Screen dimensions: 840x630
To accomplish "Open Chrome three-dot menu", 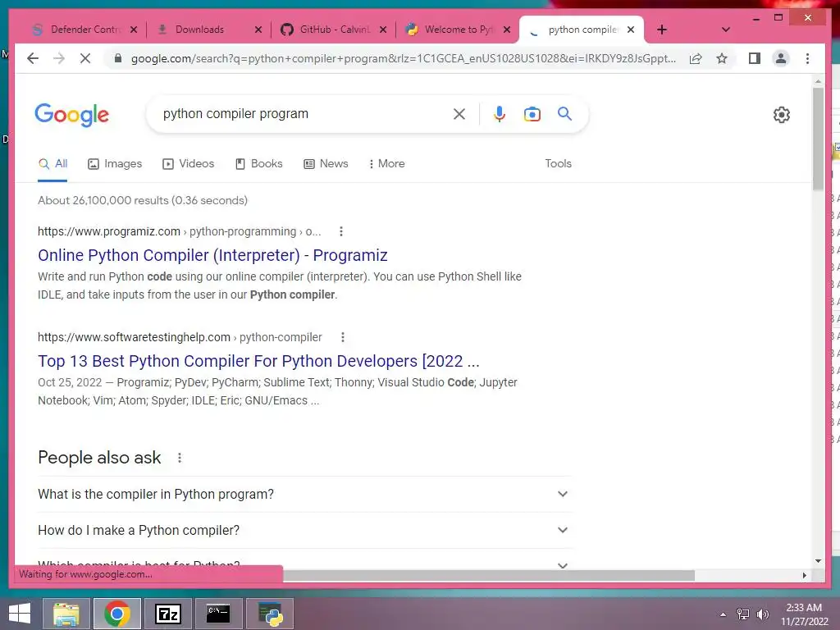I will pos(807,58).
